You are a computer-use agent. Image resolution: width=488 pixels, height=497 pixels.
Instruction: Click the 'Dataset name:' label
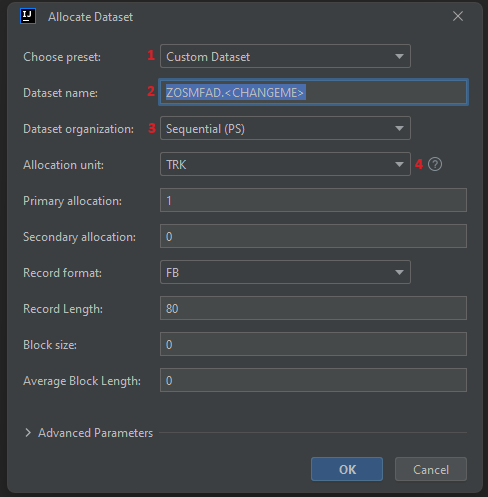coord(60,93)
